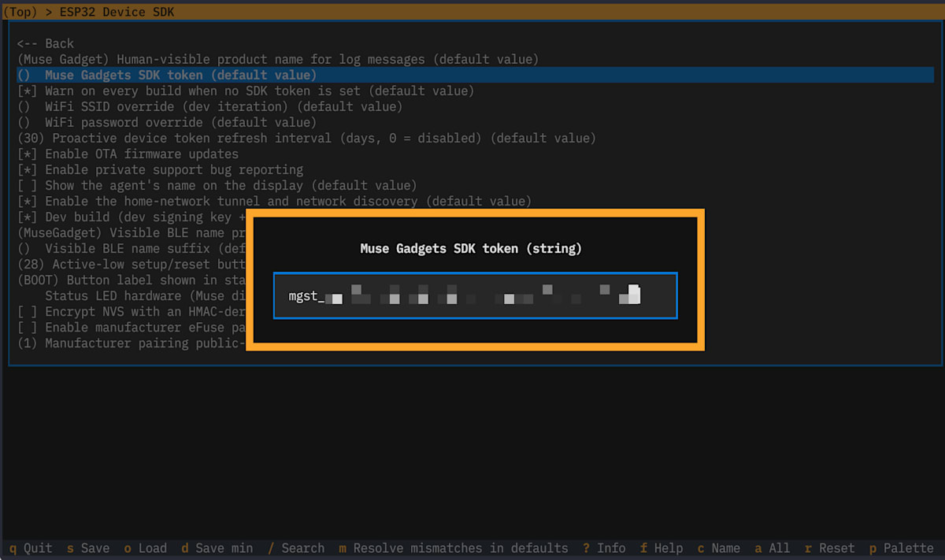Click Resolve mismatches in defaults
945x560 pixels.
[454, 548]
